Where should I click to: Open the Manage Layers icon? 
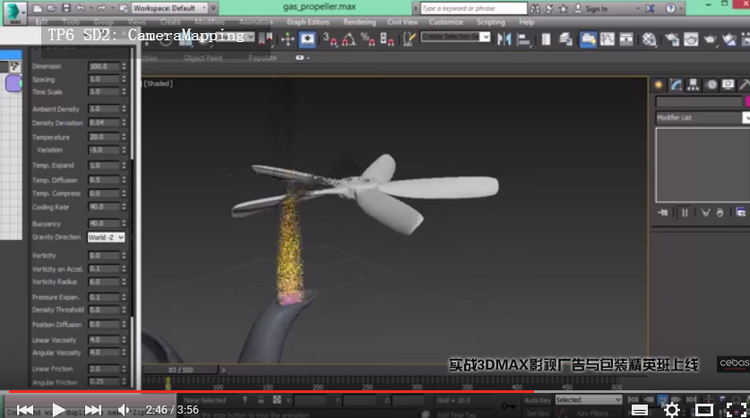[x=566, y=39]
